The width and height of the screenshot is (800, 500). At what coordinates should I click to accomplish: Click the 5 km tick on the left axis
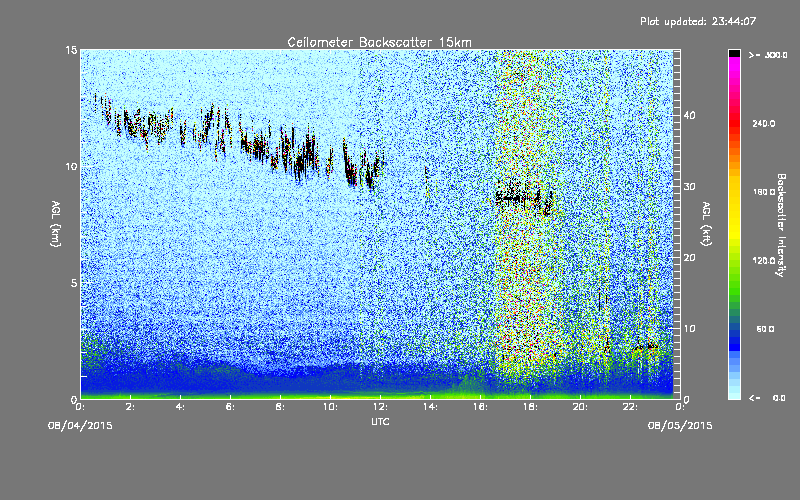tap(74, 283)
